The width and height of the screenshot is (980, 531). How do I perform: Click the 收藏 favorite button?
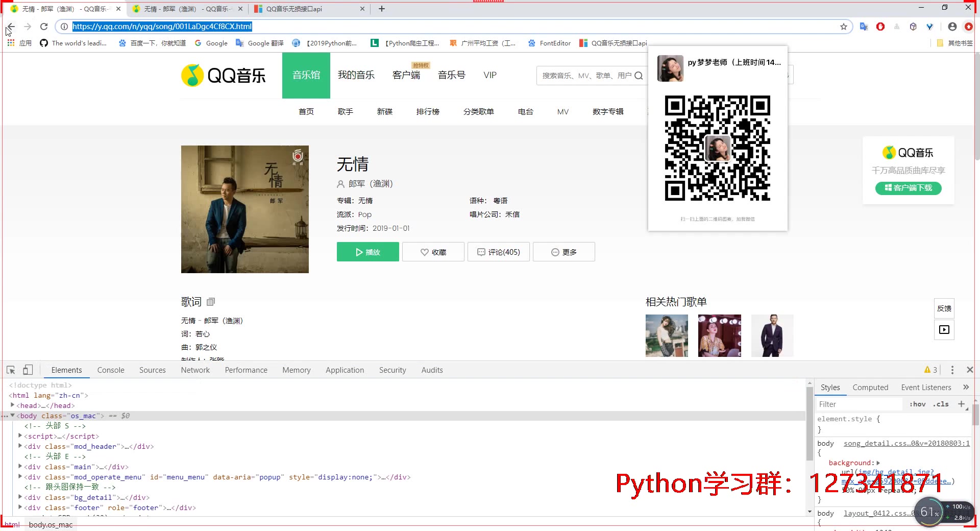(433, 252)
